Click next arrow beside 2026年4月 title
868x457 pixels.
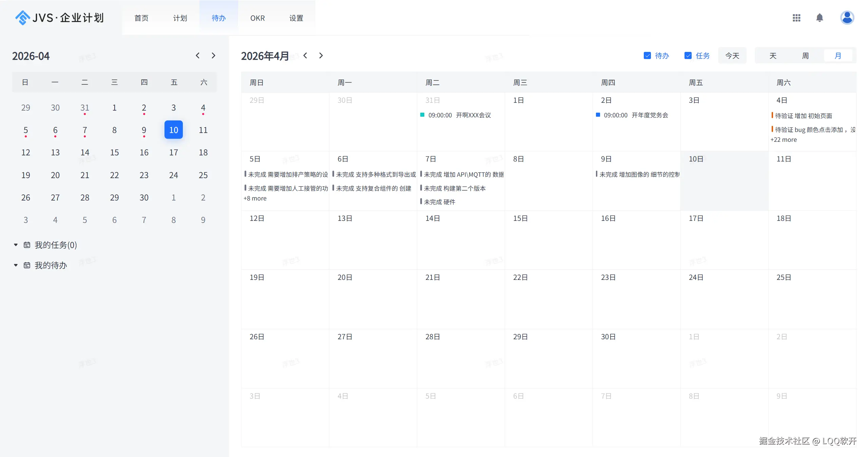coord(321,56)
